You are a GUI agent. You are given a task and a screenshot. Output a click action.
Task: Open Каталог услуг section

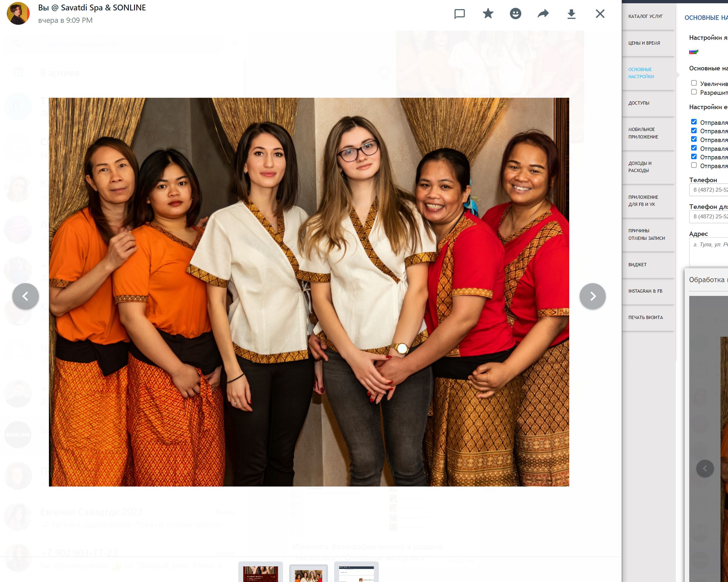click(648, 16)
